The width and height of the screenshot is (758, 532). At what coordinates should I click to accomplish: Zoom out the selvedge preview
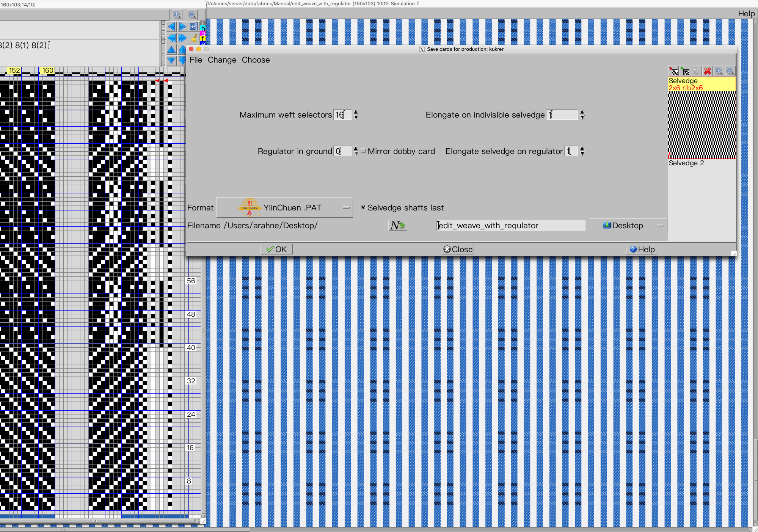click(730, 71)
